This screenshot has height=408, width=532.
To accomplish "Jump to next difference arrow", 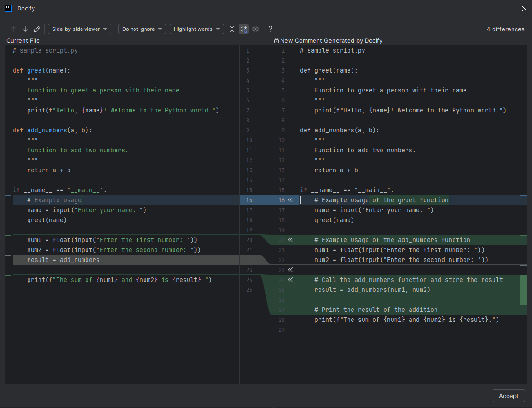I will [25, 29].
